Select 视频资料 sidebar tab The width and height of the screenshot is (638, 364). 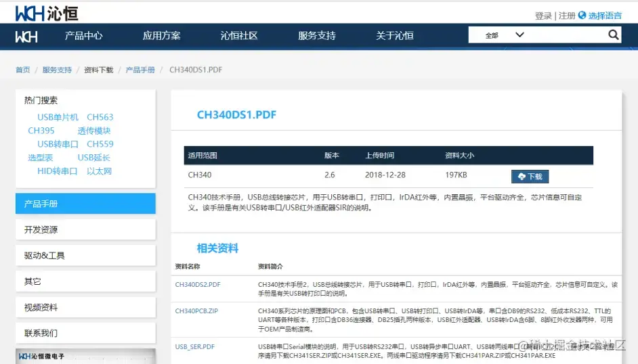click(x=85, y=307)
